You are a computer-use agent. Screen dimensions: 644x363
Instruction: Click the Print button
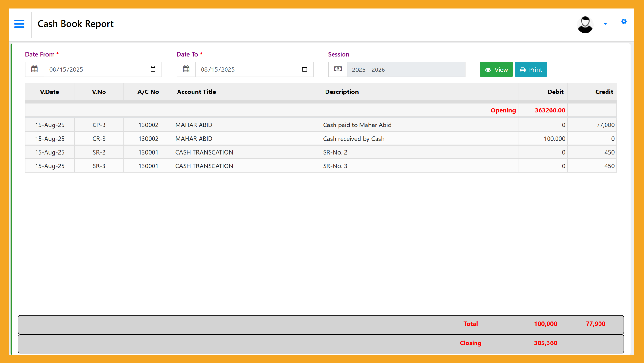(531, 69)
